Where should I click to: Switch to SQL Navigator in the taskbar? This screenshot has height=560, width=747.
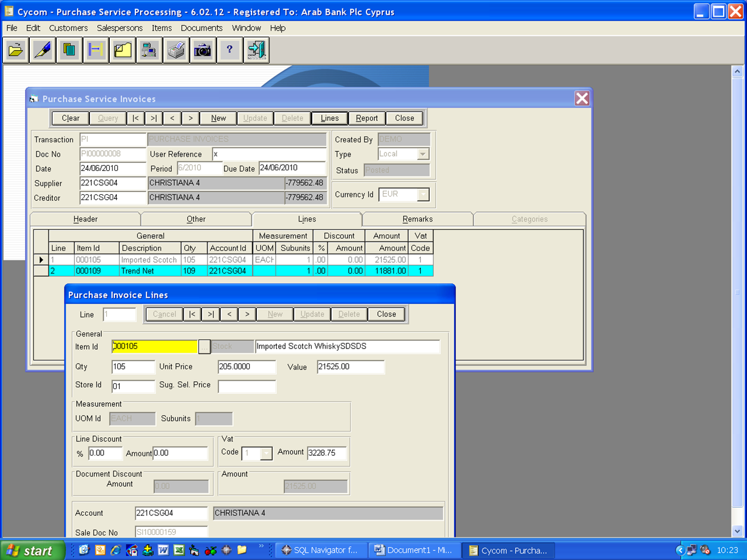click(x=320, y=550)
